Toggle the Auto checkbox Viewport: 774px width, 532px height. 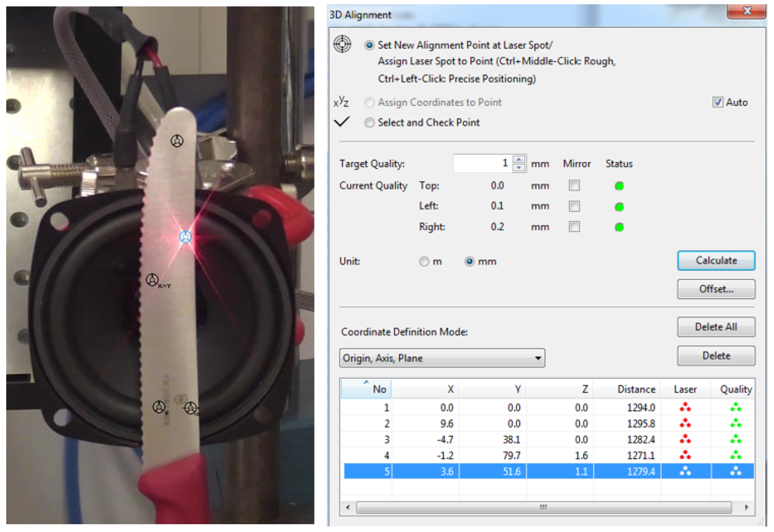point(717,102)
